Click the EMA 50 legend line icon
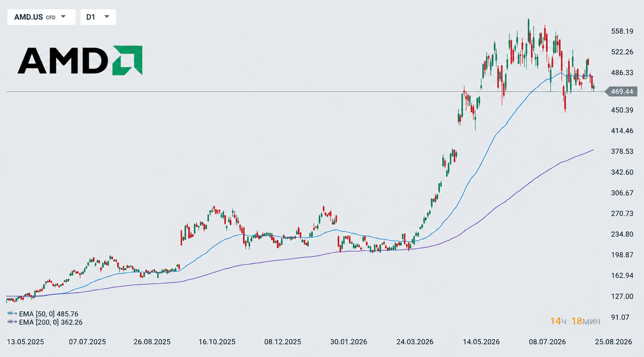Viewport: 644px width, 357px height. click(12, 314)
